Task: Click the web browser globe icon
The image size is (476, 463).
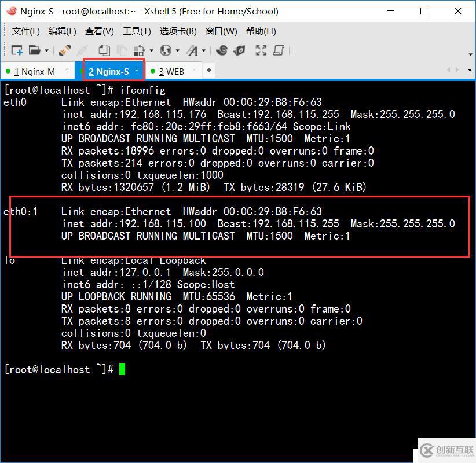Action: 165,50
